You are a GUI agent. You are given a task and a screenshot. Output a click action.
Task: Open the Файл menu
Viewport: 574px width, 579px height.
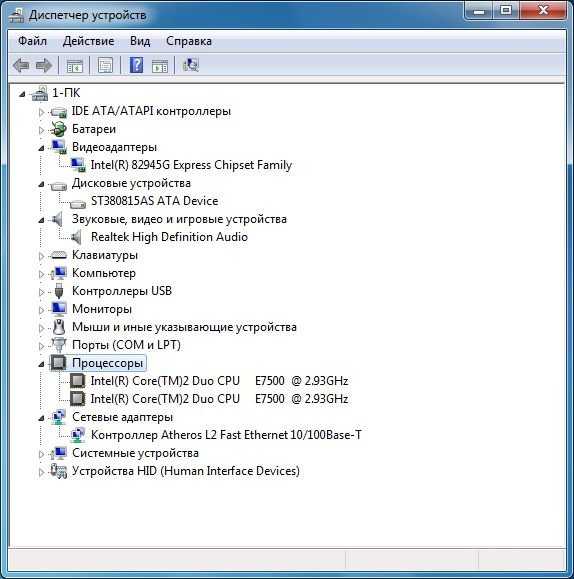33,41
